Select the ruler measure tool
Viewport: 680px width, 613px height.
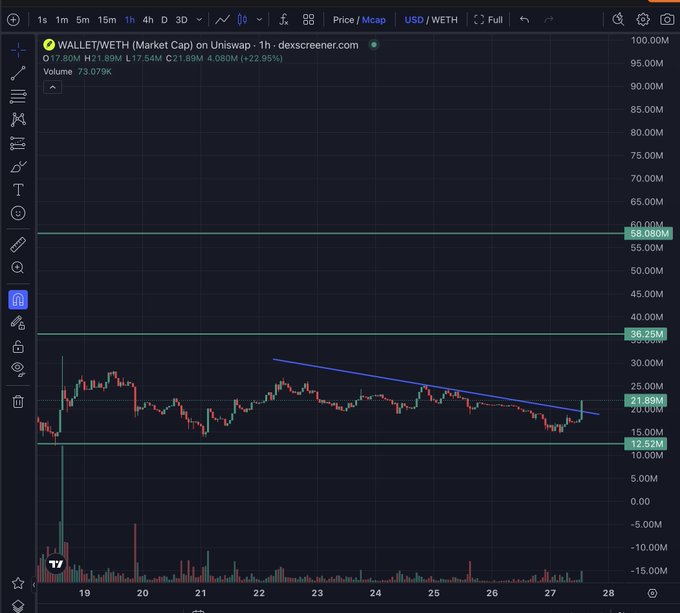[x=18, y=245]
